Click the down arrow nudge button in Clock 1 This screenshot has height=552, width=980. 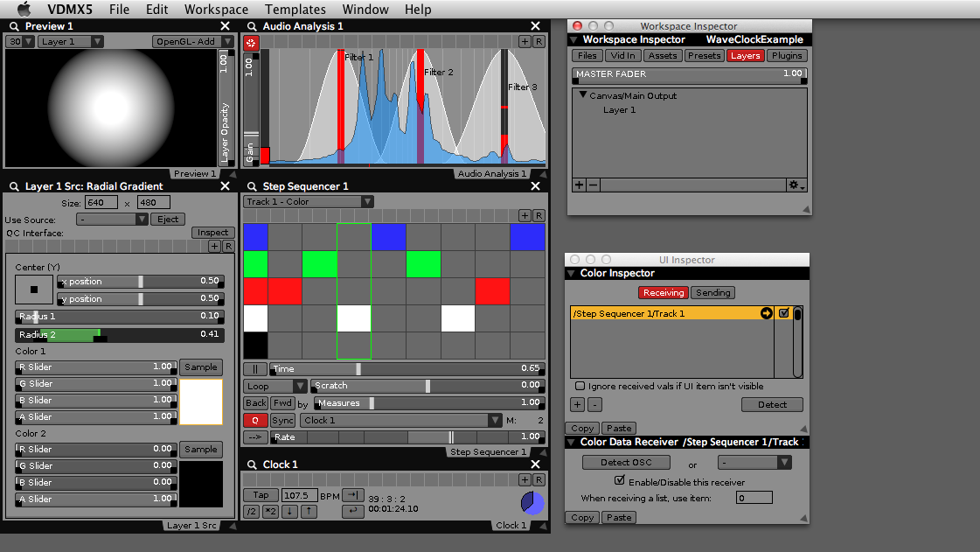click(289, 512)
